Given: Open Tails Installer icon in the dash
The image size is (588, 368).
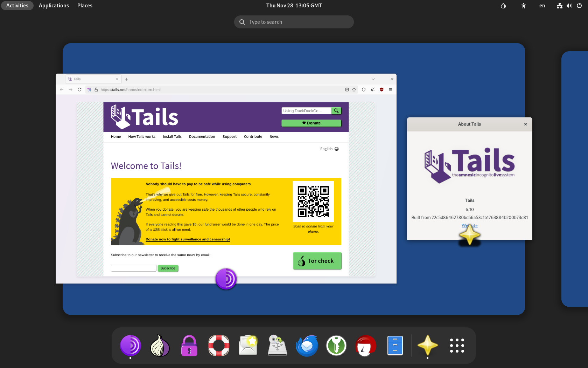Looking at the screenshot, I should point(278,346).
